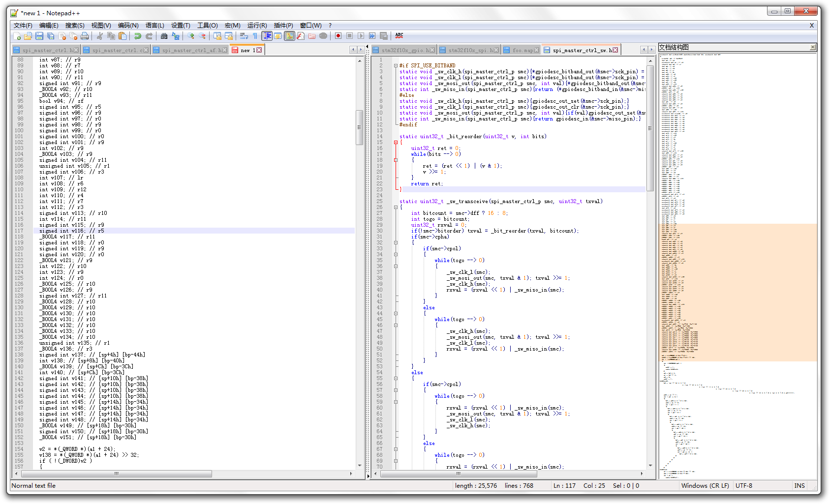Close the 文档结构图 document map panel
This screenshot has width=830, height=504.
(813, 47)
